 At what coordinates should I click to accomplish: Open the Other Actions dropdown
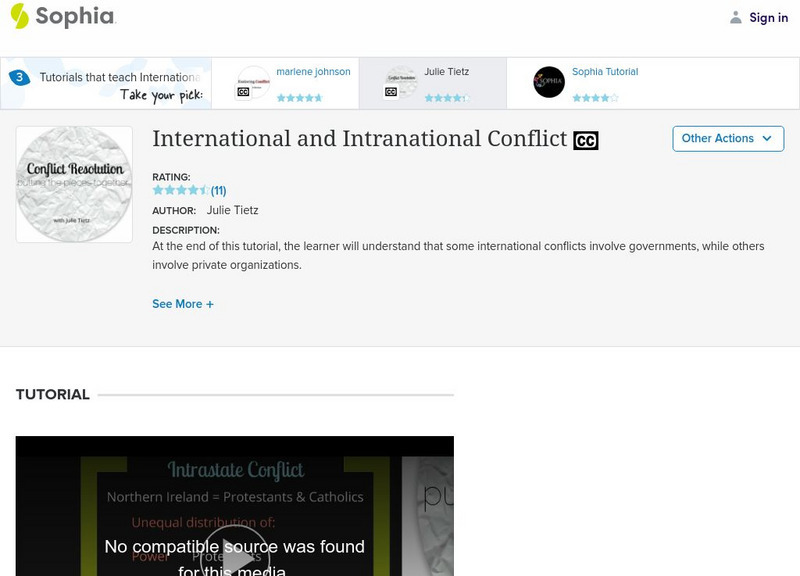pos(728,139)
